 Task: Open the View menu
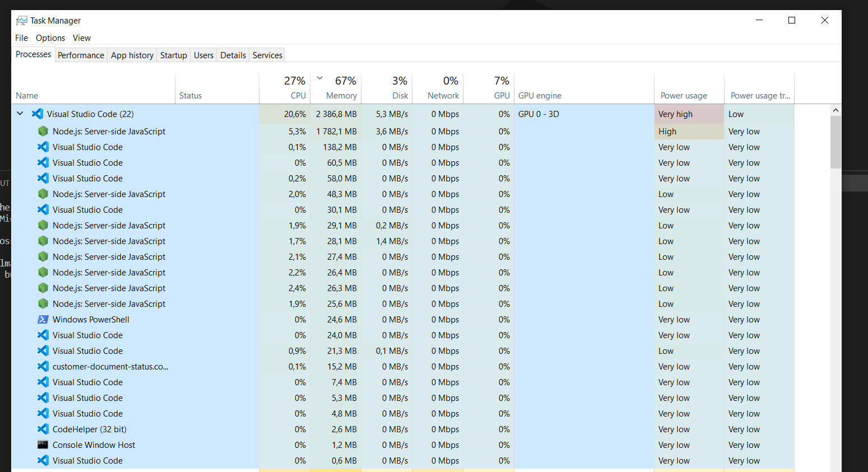81,38
